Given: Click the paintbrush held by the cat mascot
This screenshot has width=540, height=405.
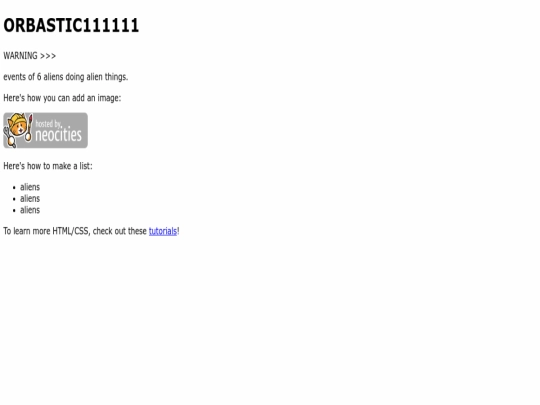Looking at the screenshot, I should click(29, 128).
